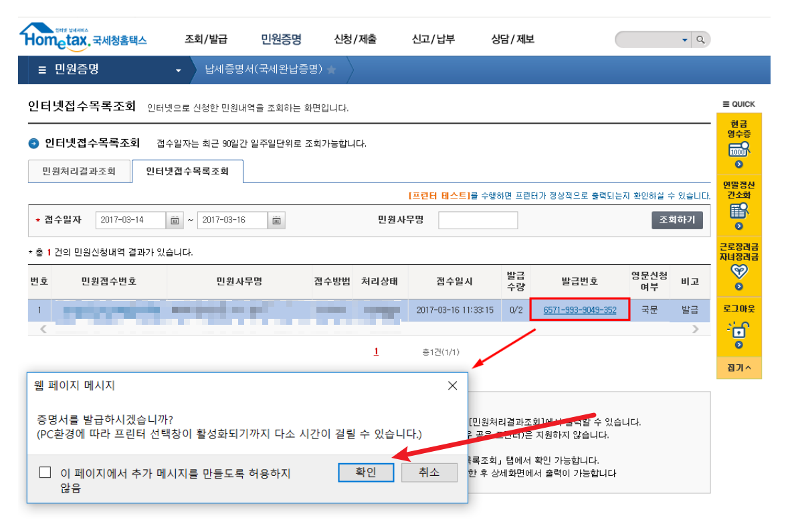Click the star icon next to 납세증명서(국세완납증명)
800x532 pixels.
[x=332, y=70]
